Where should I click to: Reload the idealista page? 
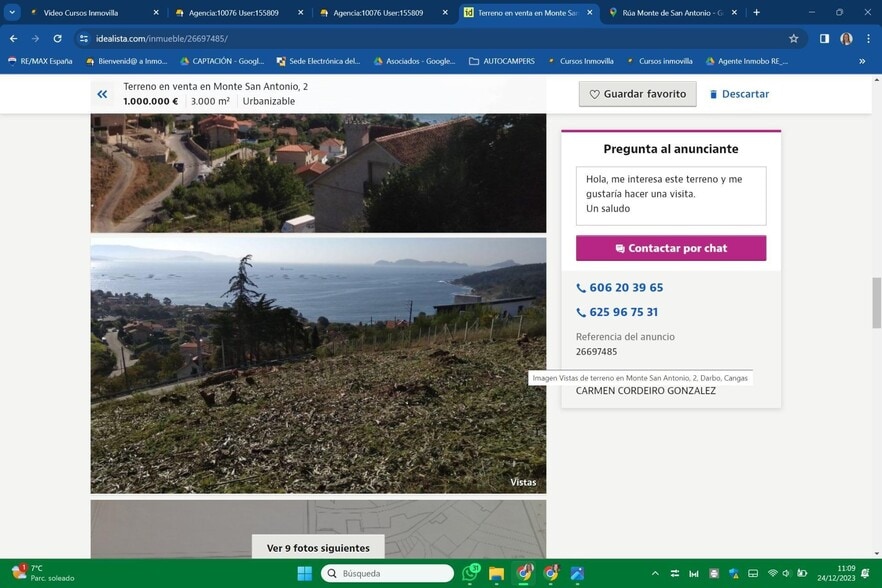[57, 39]
